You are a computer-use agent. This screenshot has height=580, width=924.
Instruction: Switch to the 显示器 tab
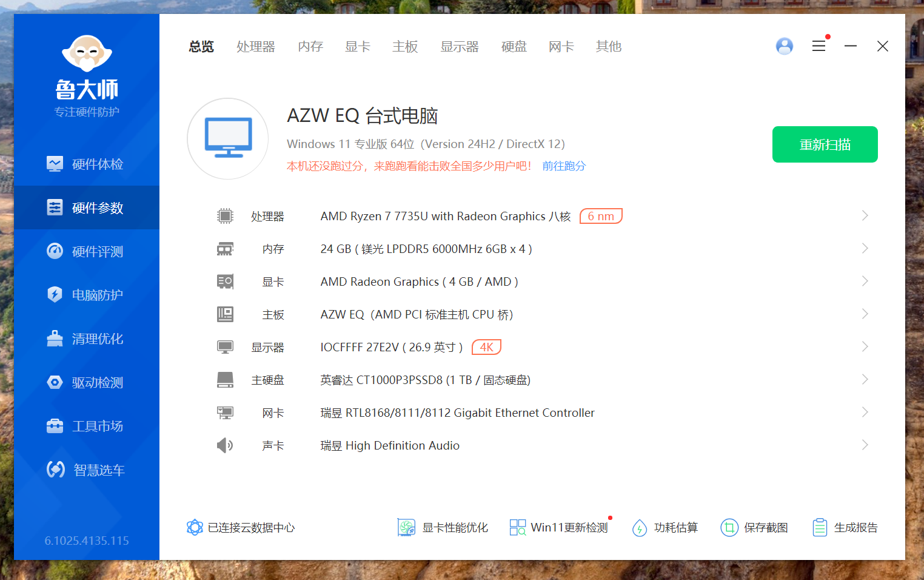(460, 47)
